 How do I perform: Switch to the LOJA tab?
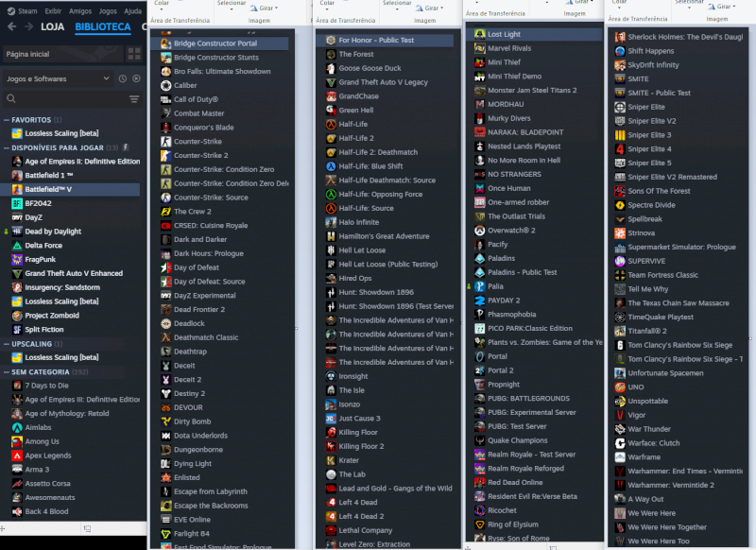(52, 26)
